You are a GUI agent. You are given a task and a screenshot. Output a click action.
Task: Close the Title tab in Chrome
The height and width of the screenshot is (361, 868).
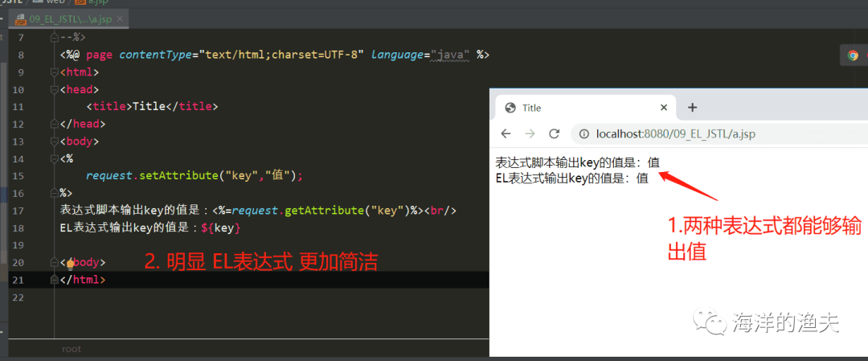click(665, 108)
